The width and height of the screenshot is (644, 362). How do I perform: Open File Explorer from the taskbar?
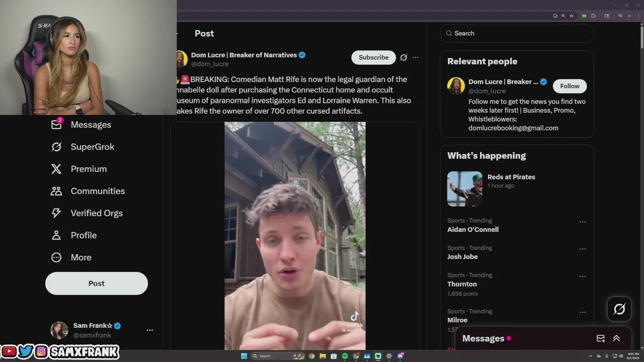point(323,356)
